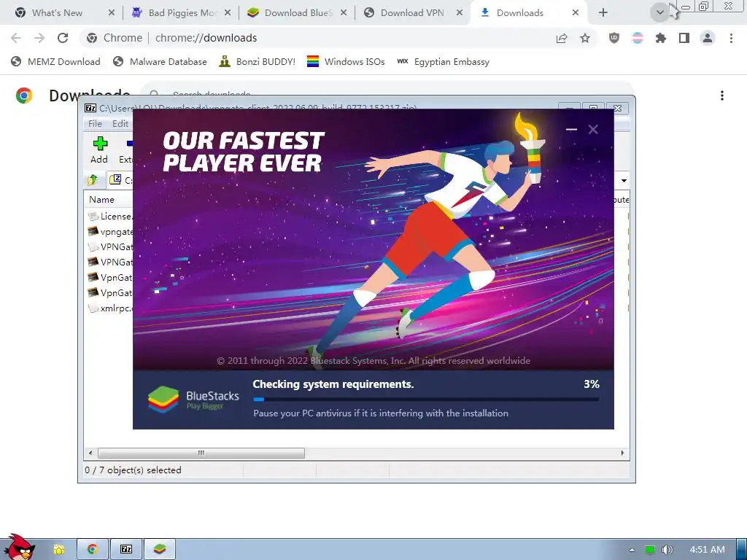The image size is (747, 560).
Task: Switch to BlueStacks in the taskbar
Action: coord(160,550)
